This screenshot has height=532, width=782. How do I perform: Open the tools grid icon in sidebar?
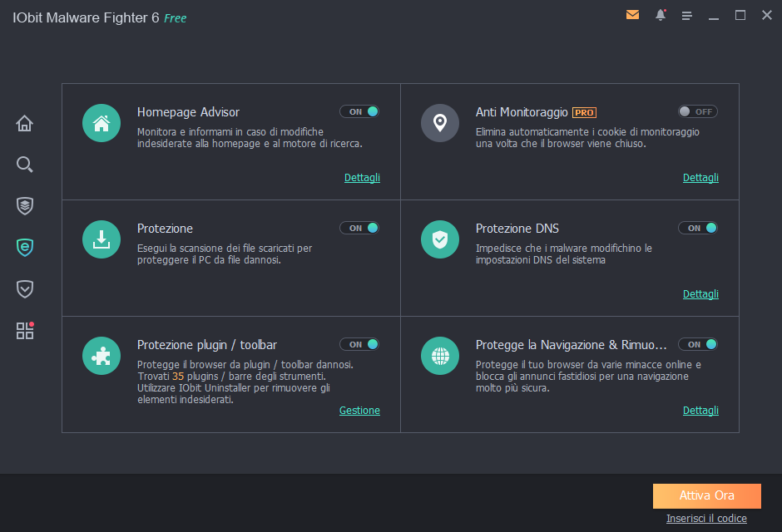(x=25, y=331)
